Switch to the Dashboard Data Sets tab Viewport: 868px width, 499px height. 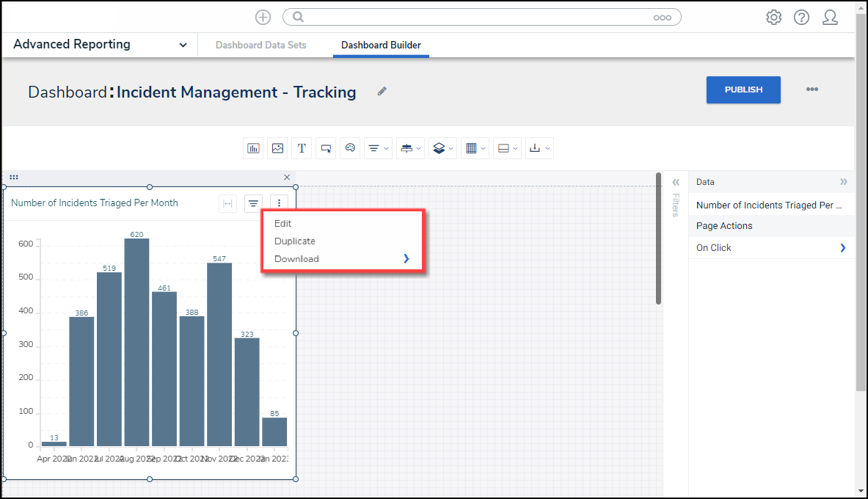point(260,45)
